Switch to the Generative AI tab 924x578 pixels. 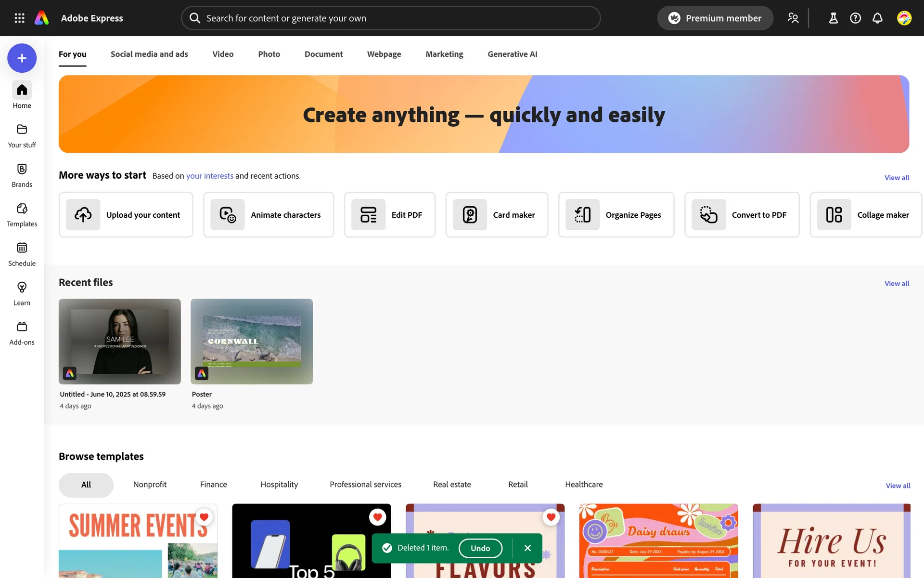(512, 54)
